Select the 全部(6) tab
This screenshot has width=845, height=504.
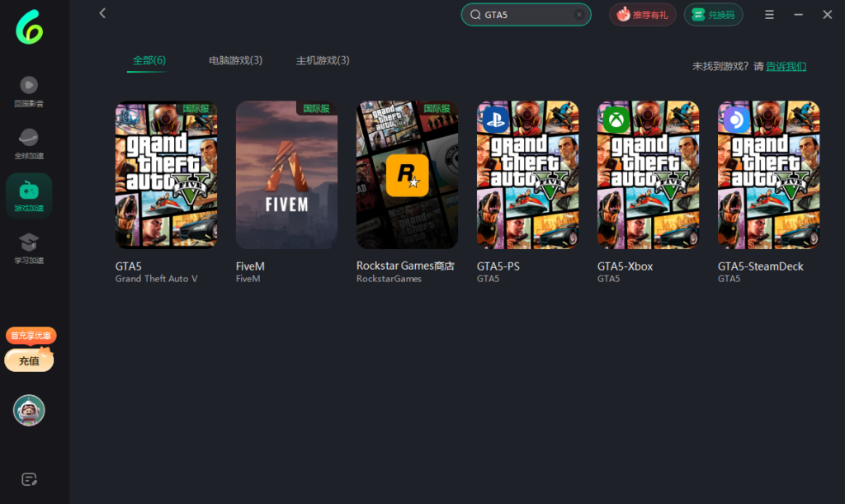147,60
